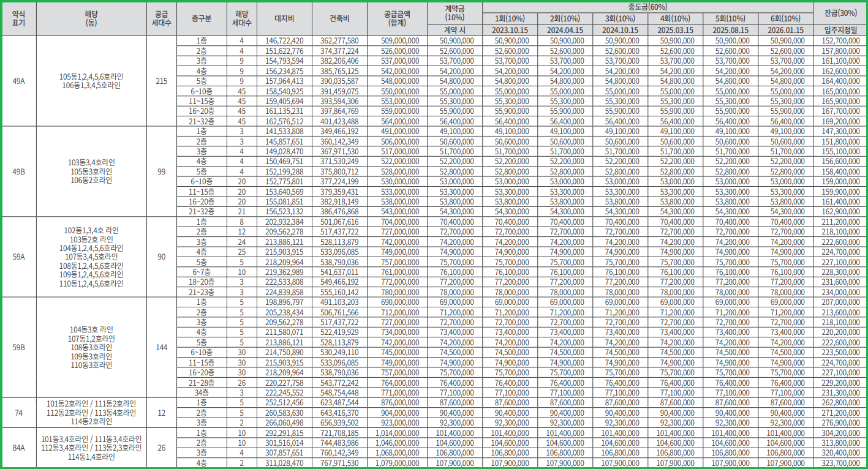Viewport: 868px width, 469px height.
Task: Select the 1회(10%) installment header
Action: 510,18
